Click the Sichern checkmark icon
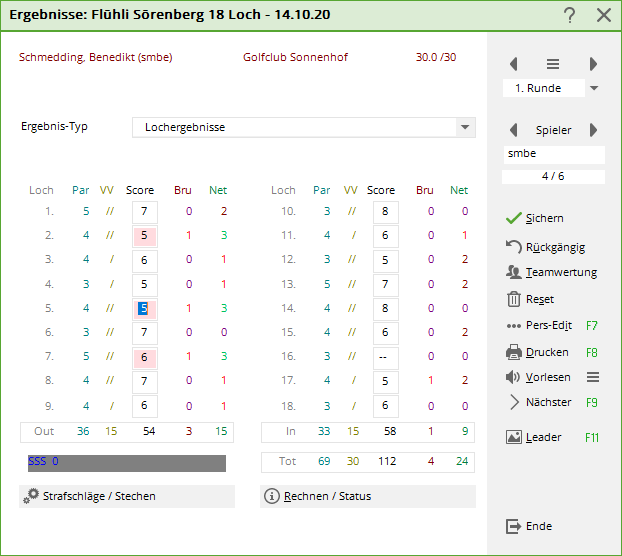Image resolution: width=622 pixels, height=556 pixels. point(514,218)
